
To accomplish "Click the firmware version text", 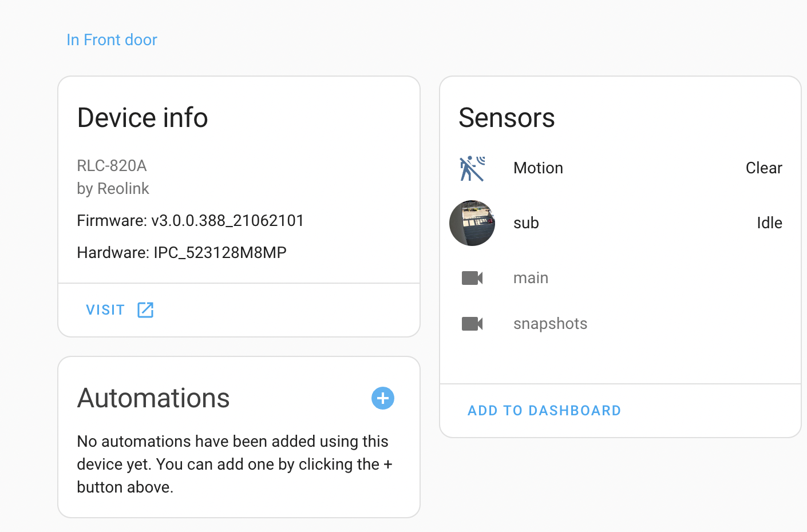I will pyautogui.click(x=189, y=220).
